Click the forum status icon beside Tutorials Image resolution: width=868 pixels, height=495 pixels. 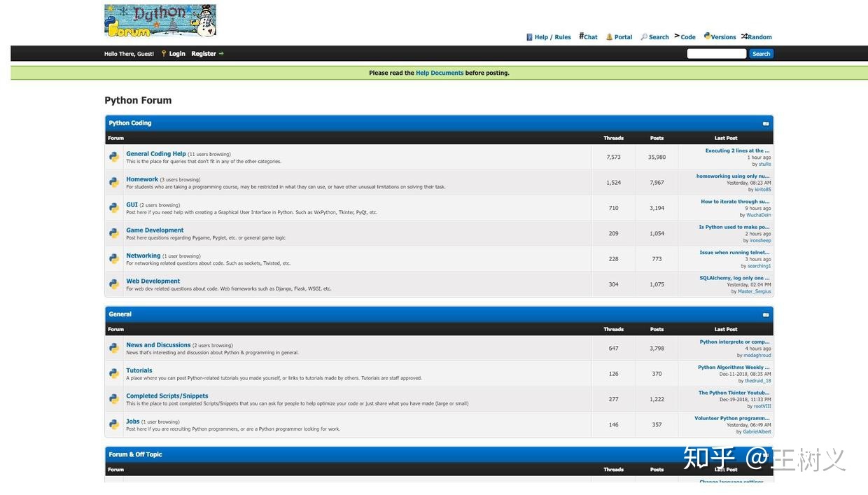coord(114,373)
